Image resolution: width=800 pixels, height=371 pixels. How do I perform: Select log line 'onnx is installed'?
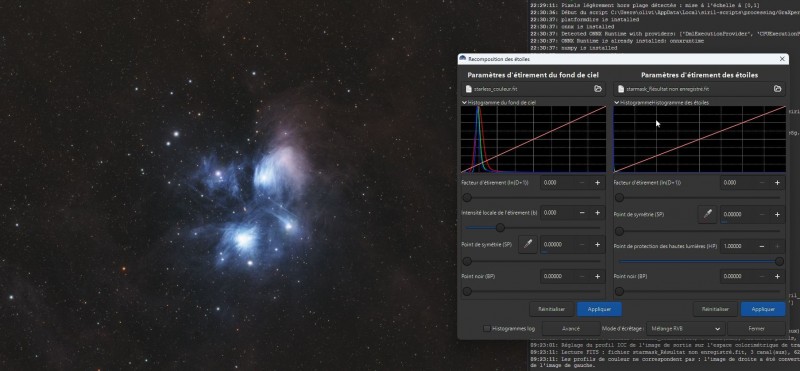(572, 27)
